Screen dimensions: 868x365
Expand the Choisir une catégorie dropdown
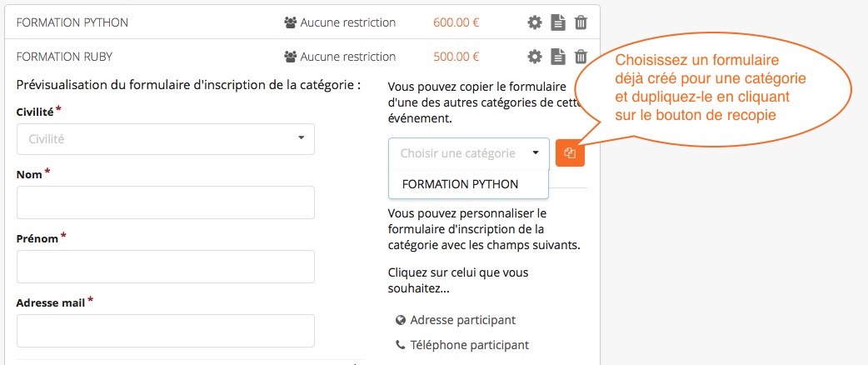[x=468, y=153]
